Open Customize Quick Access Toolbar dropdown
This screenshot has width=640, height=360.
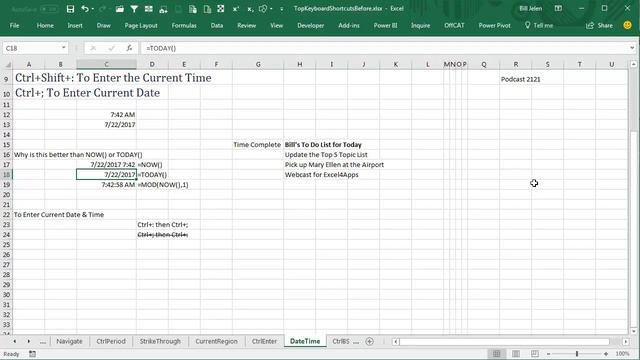click(282, 9)
